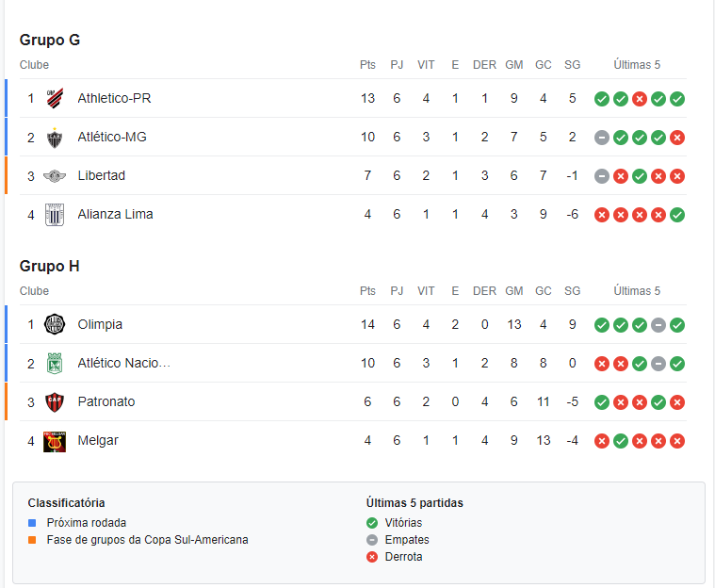This screenshot has height=588, width=715.
Task: Click Alianza Lima's green win result icon
Action: pos(677,215)
